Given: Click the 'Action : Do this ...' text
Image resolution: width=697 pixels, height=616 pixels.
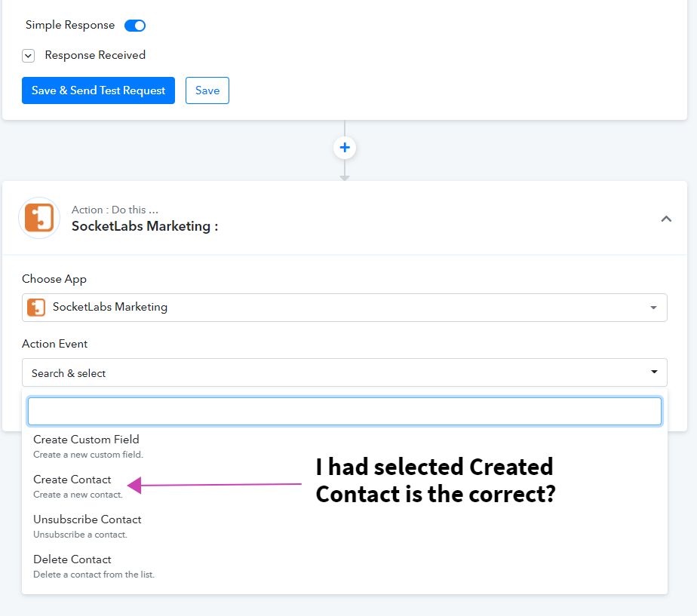Looking at the screenshot, I should coord(115,210).
